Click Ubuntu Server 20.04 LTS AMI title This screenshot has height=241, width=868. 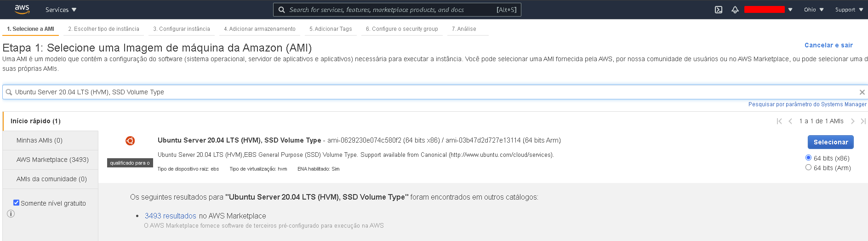(239, 140)
